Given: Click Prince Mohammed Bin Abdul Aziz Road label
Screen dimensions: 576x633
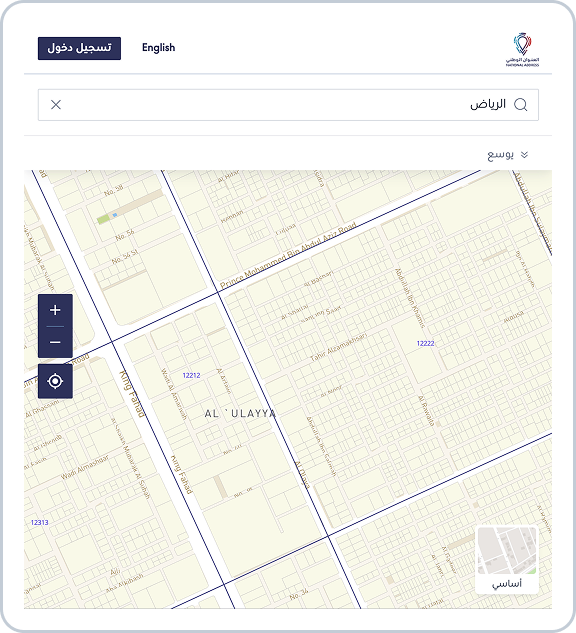Looking at the screenshot, I should 288,255.
